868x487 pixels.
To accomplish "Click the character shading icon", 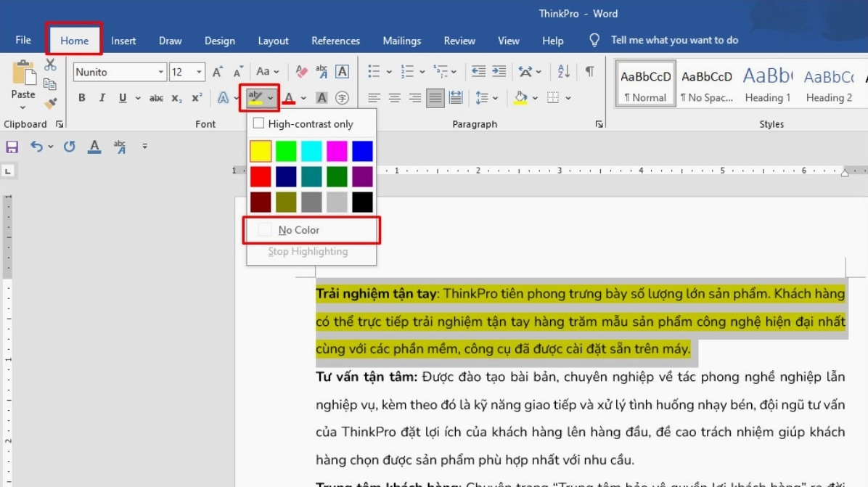I will coord(322,98).
